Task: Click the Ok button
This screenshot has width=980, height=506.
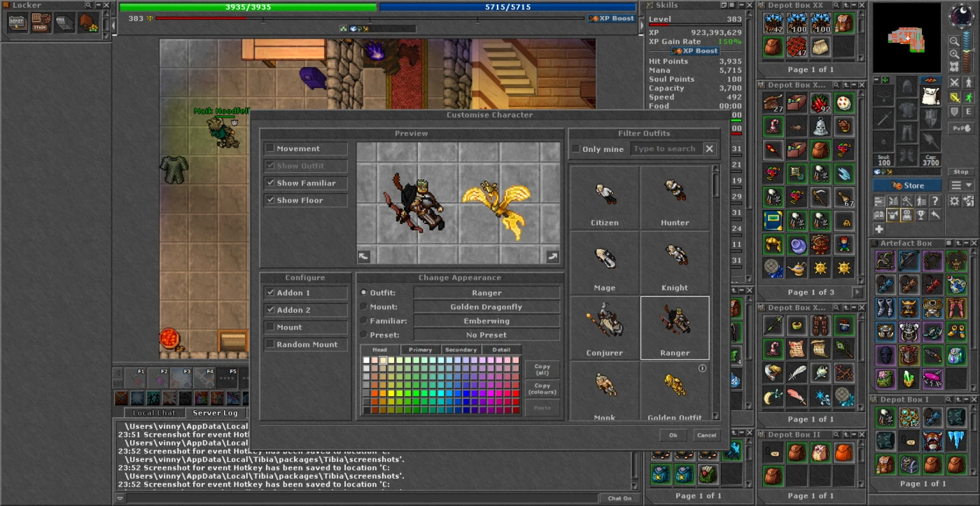Action: (673, 435)
